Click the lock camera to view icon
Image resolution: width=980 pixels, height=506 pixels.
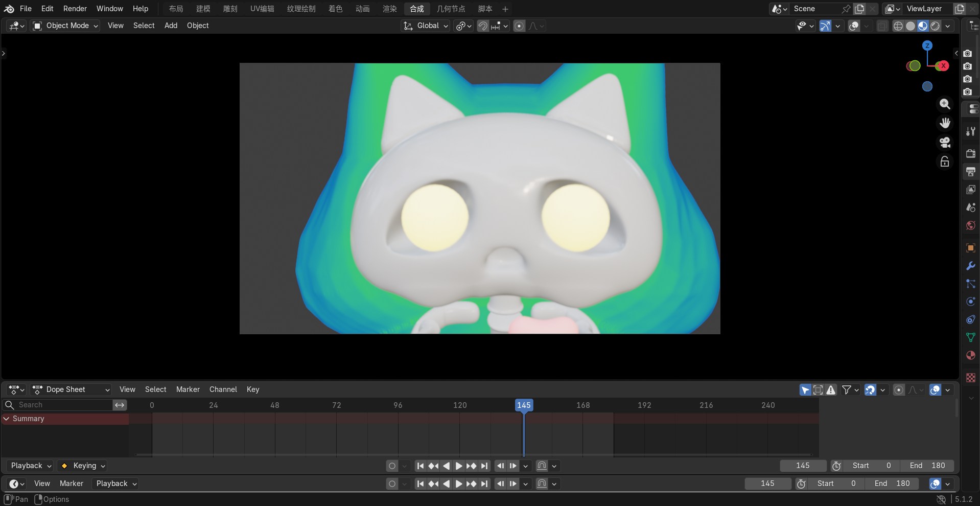945,162
